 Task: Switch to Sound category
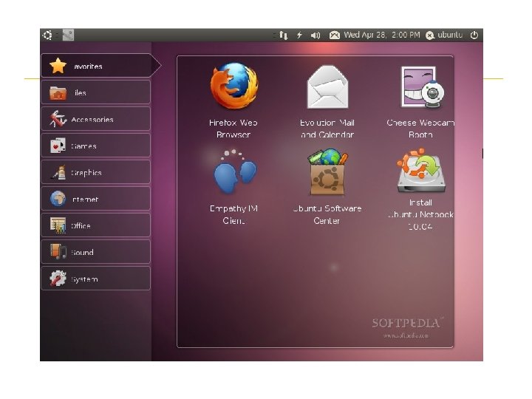tap(95, 252)
